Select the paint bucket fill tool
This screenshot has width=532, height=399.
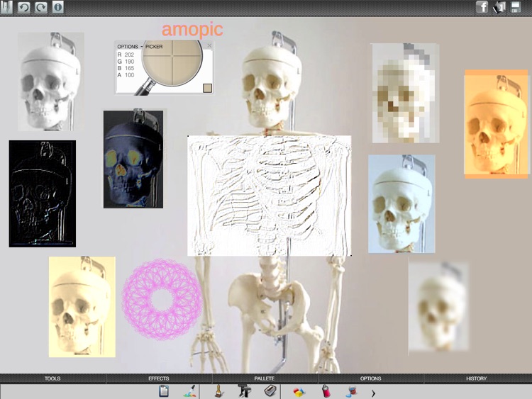[x=352, y=391]
